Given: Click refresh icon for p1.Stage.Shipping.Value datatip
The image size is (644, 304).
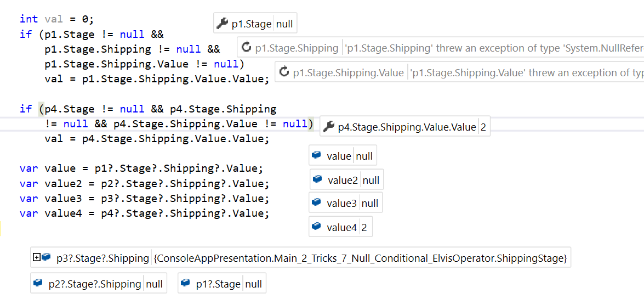Looking at the screenshot, I should [x=284, y=72].
